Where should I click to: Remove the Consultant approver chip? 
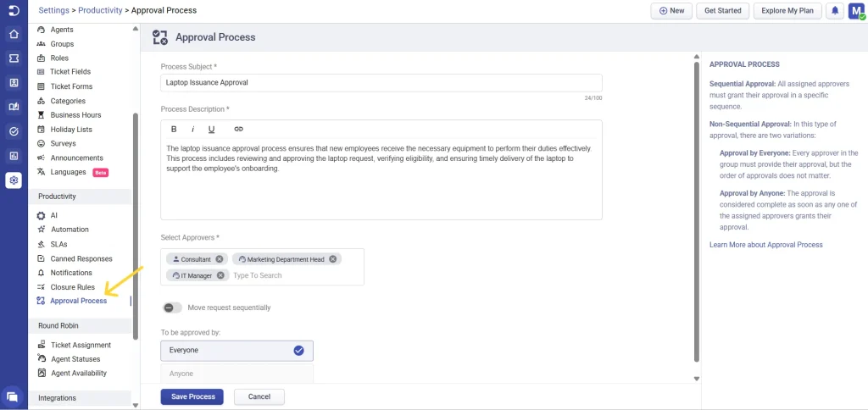(x=220, y=259)
